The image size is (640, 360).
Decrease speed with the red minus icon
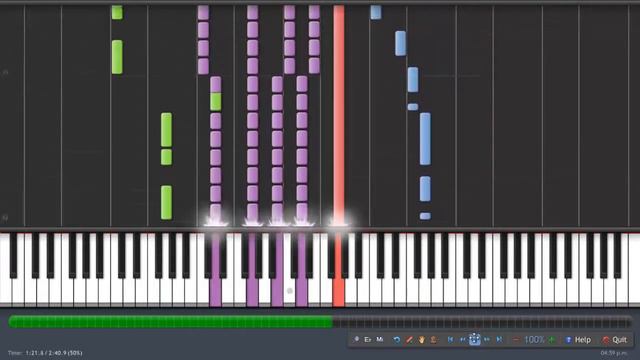click(x=516, y=340)
